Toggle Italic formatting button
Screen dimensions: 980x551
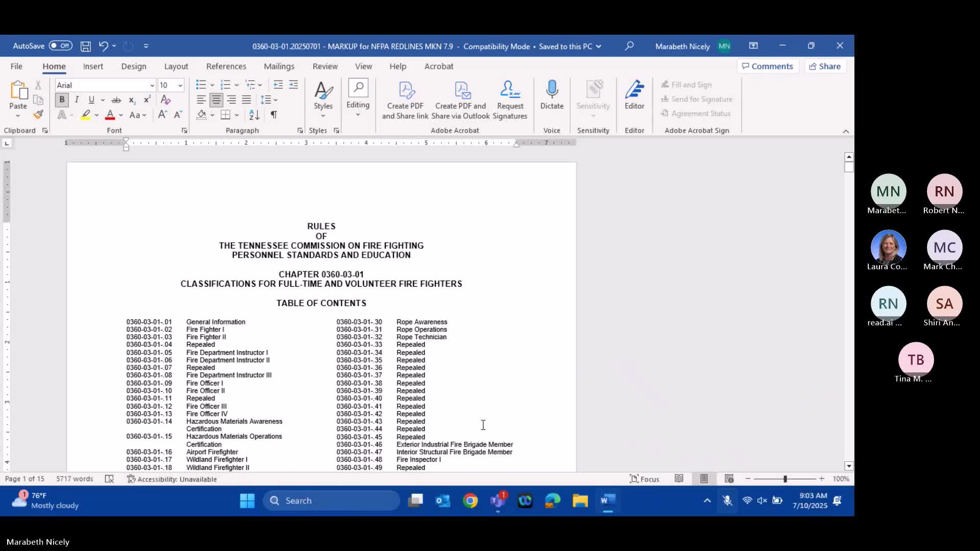click(77, 99)
